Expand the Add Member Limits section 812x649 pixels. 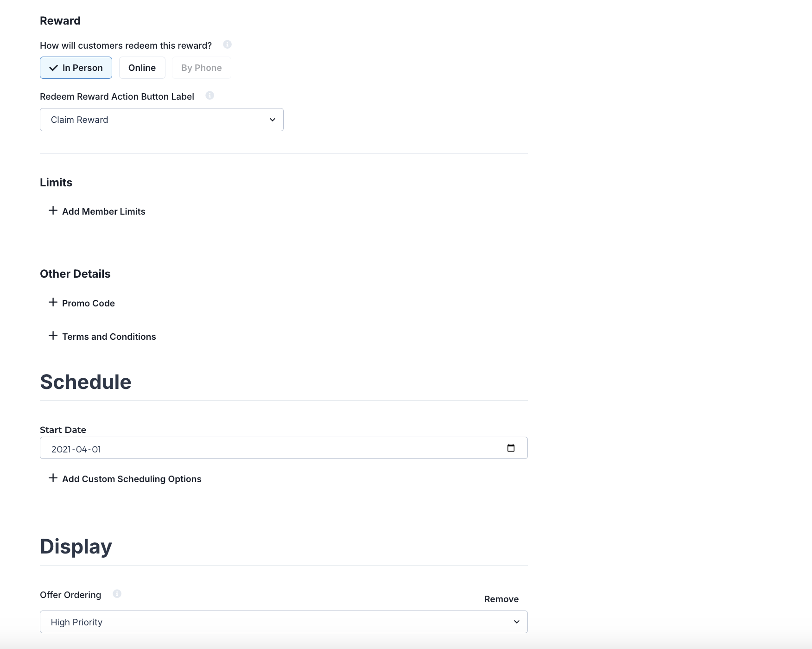tap(103, 211)
